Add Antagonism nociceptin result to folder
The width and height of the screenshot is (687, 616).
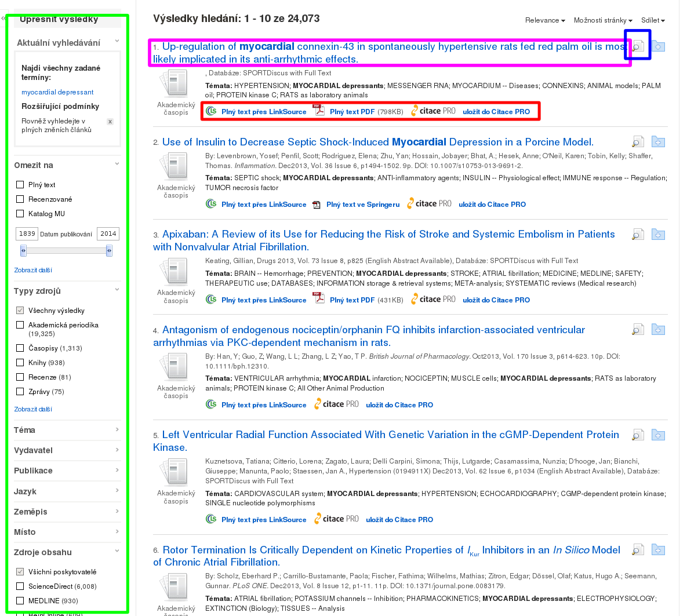tap(658, 329)
